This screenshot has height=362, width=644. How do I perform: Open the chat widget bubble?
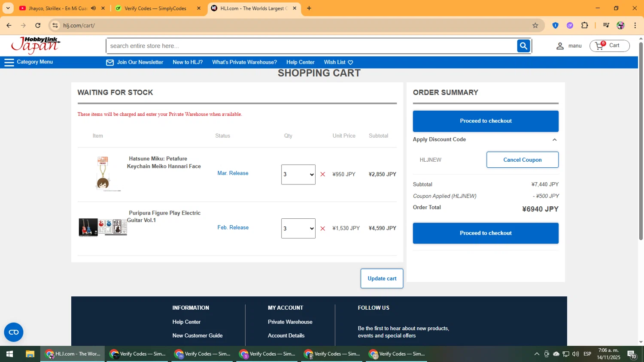tap(14, 332)
